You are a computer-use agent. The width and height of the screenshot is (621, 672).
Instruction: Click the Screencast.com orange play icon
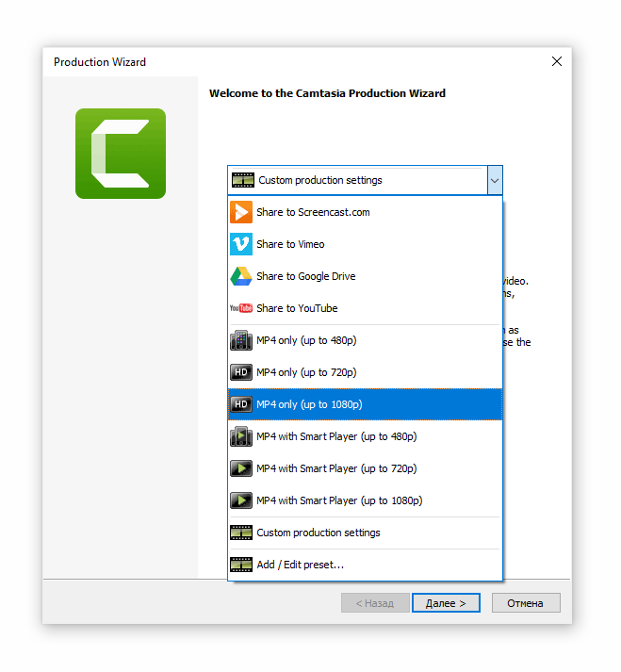point(241,212)
